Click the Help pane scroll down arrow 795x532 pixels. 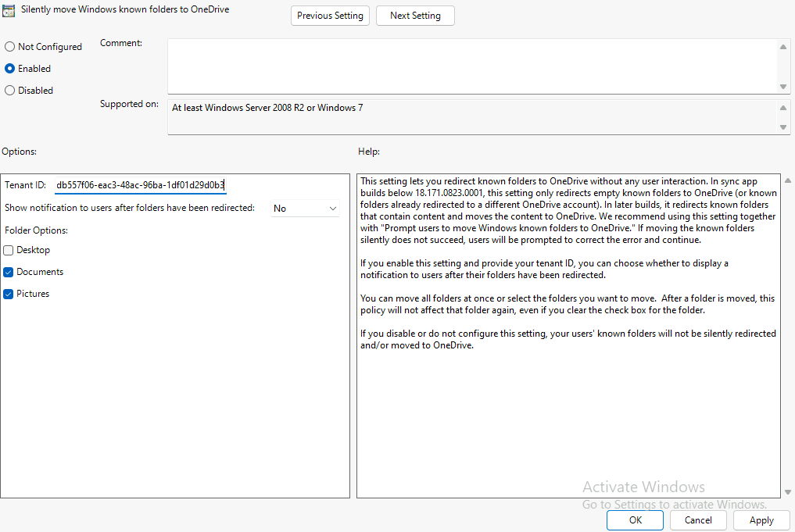point(788,491)
